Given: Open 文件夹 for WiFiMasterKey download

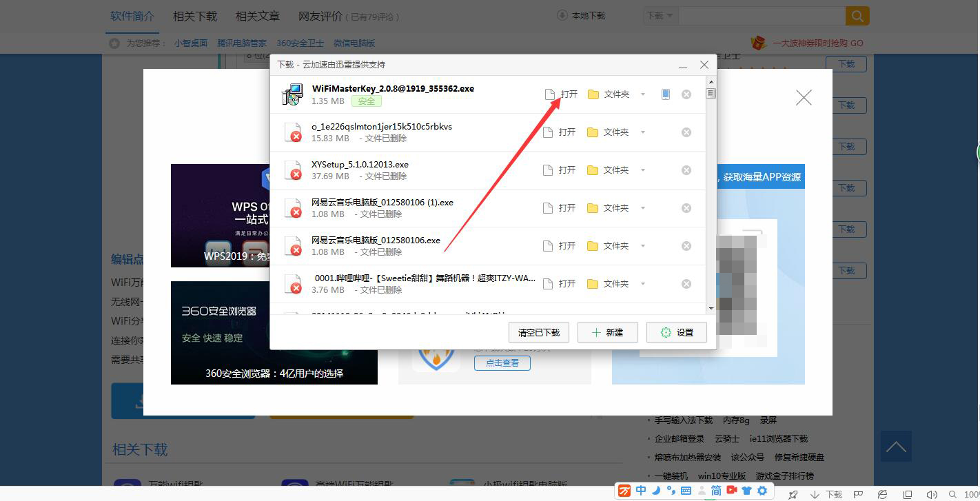Looking at the screenshot, I should point(609,94).
